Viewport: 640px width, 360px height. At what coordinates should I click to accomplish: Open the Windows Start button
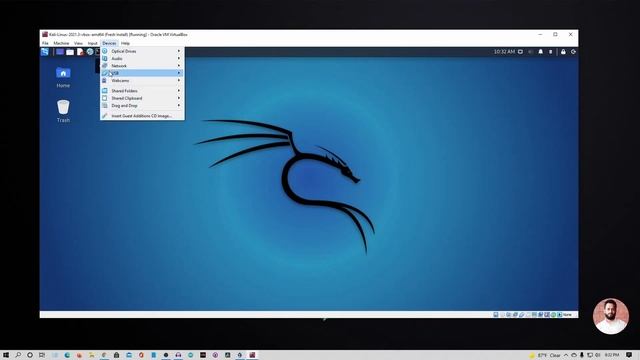[x=6, y=355]
